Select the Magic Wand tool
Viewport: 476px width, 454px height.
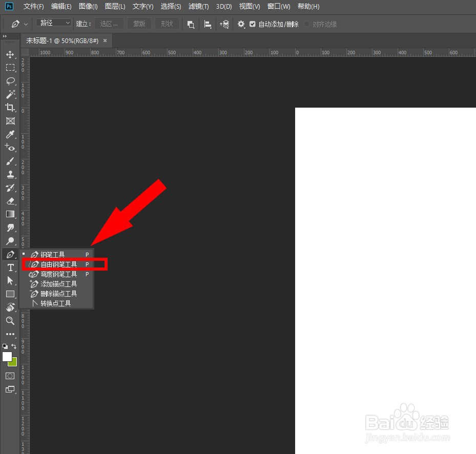(x=10, y=94)
